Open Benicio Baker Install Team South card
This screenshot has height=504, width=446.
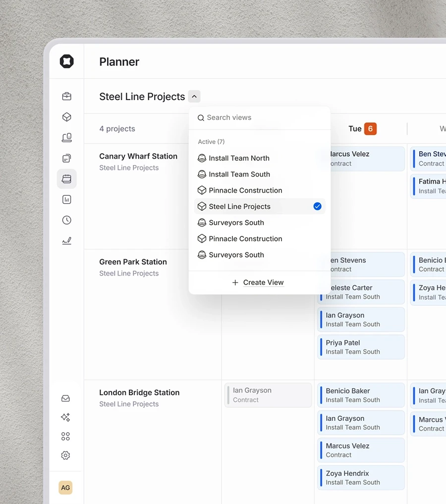(361, 395)
